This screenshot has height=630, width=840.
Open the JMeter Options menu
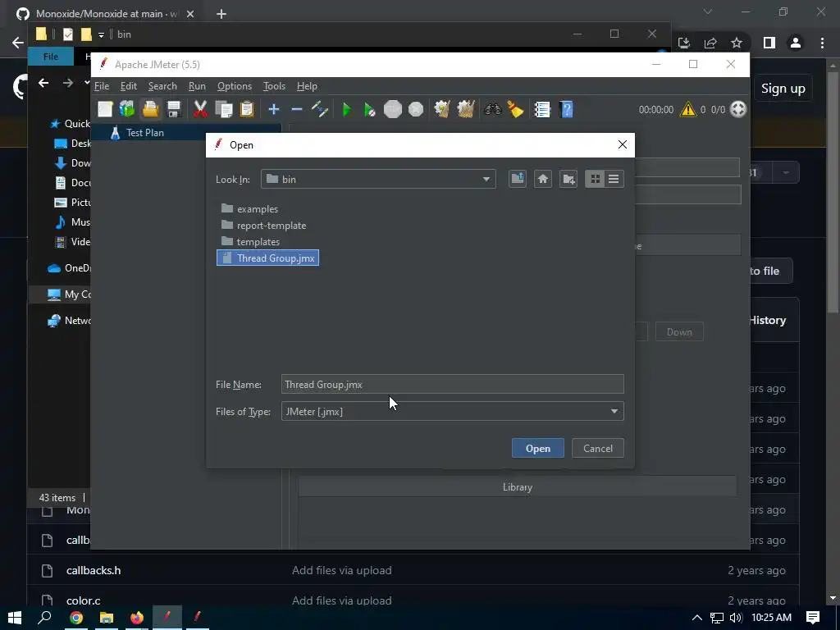(234, 85)
